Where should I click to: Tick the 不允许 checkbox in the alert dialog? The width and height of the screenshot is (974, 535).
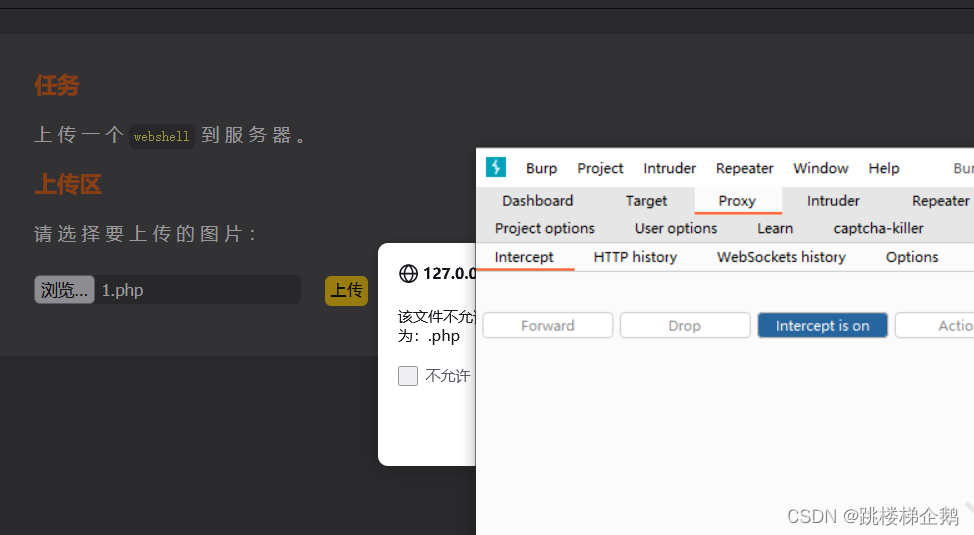pyautogui.click(x=407, y=375)
